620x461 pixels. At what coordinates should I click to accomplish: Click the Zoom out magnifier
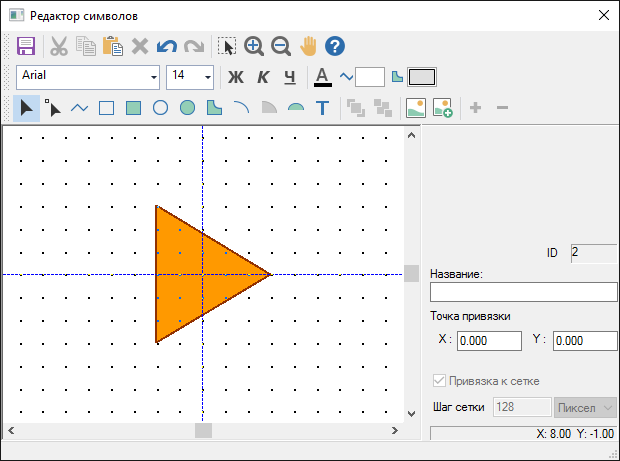(281, 46)
